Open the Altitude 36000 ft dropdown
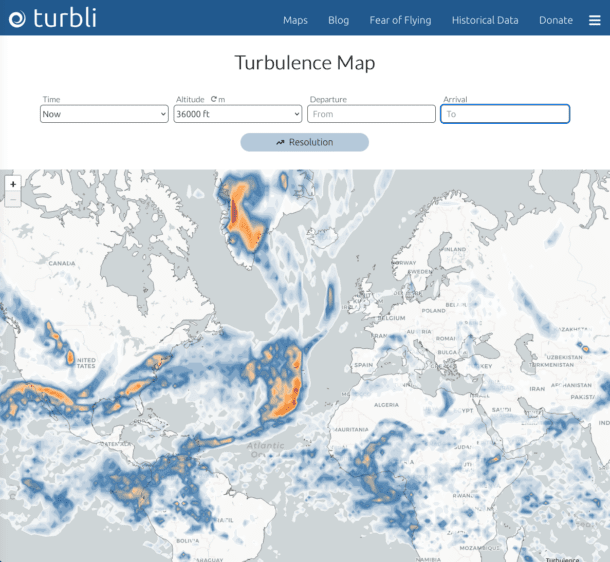This screenshot has width=610, height=562. (237, 114)
